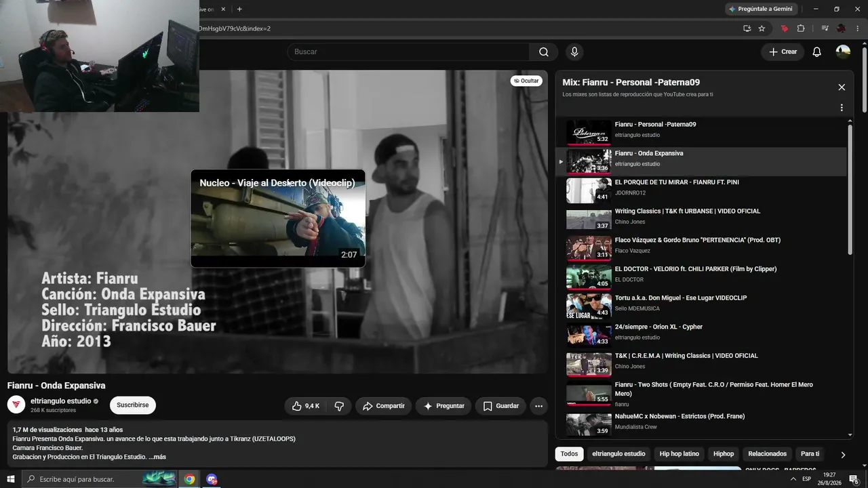Click the Preguntar sparkle button
The image size is (868, 488).
tap(443, 406)
